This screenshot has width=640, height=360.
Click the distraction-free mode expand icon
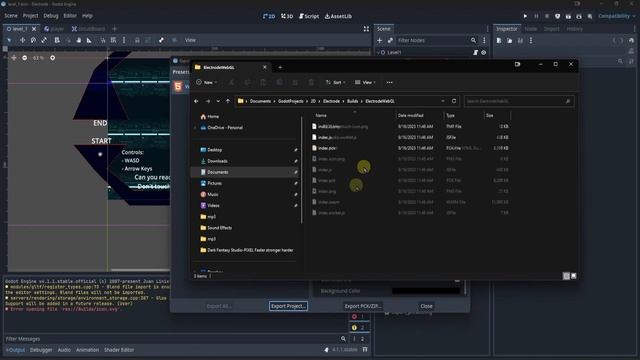click(x=366, y=29)
